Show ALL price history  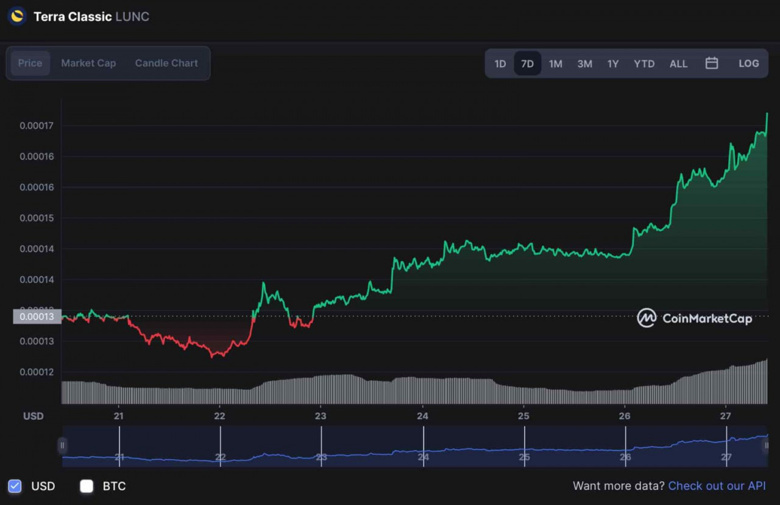tap(678, 63)
